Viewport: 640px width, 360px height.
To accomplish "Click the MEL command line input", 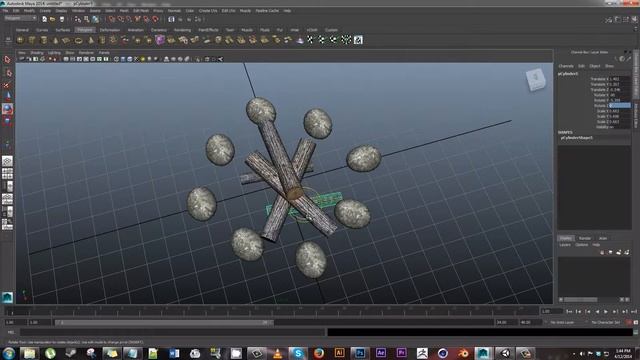I will 172,333.
